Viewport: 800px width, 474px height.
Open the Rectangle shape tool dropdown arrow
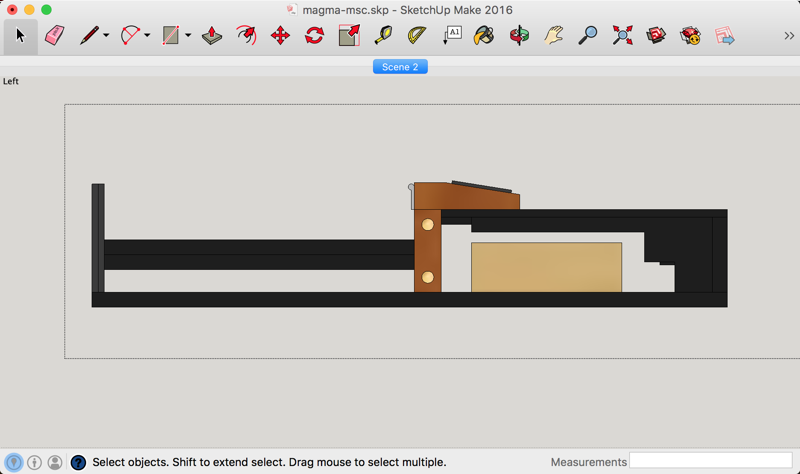(187, 36)
